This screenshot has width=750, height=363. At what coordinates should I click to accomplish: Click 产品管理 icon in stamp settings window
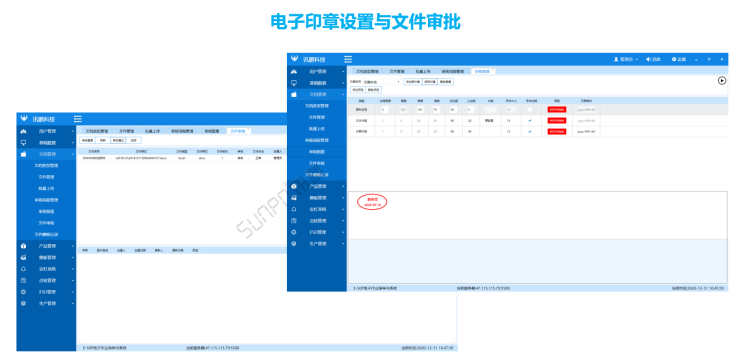point(294,186)
